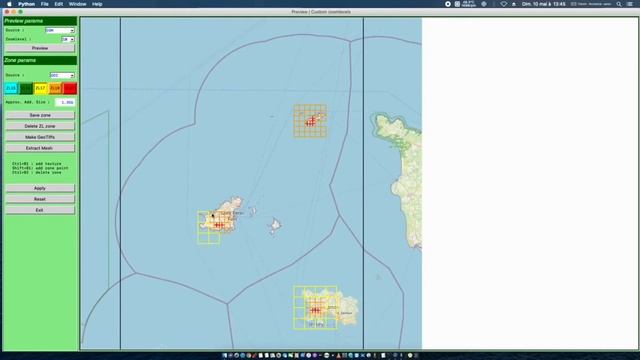Click the Save zone button

(40, 116)
